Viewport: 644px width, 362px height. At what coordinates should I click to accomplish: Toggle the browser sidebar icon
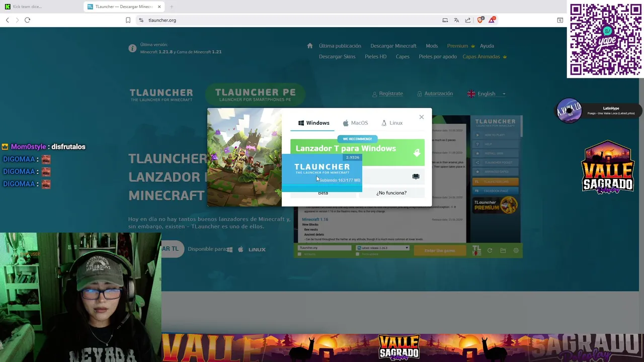coord(560,20)
